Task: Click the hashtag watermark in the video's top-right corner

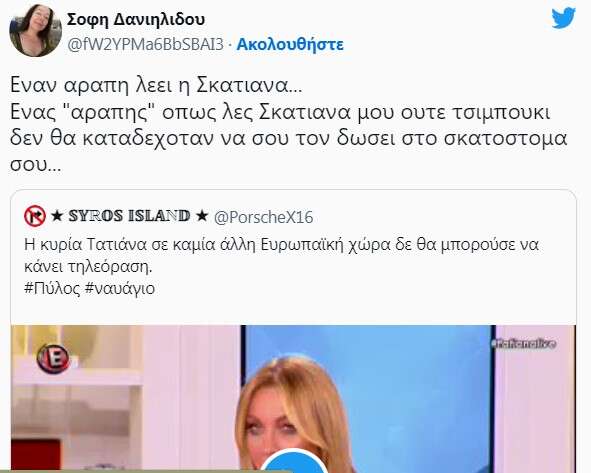Action: pyautogui.click(x=525, y=343)
